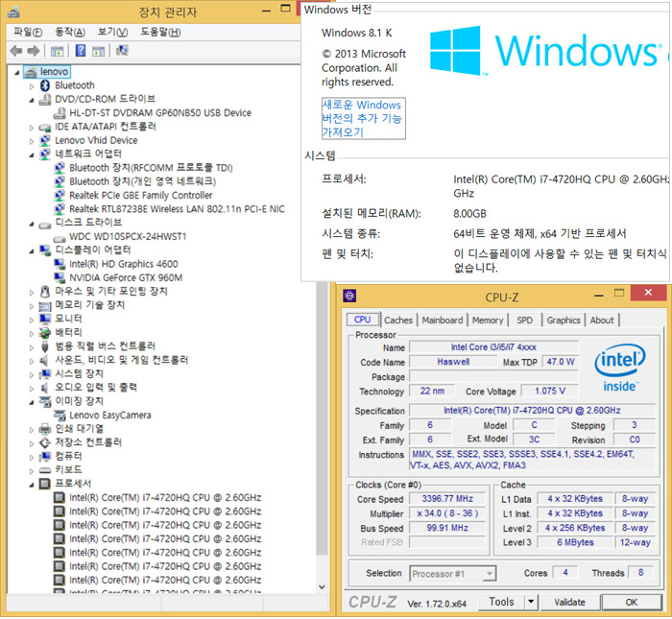672x619 pixels.
Task: Expand the Bluetooth category
Action: pos(32,86)
